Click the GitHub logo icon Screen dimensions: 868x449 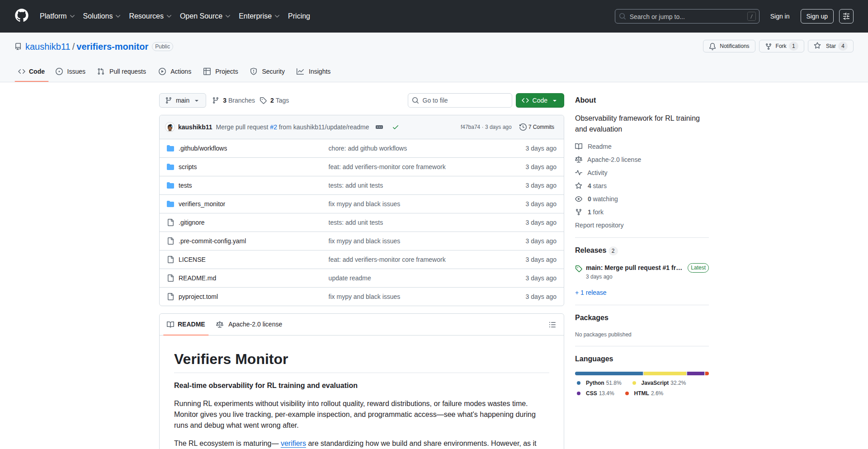pyautogui.click(x=21, y=16)
